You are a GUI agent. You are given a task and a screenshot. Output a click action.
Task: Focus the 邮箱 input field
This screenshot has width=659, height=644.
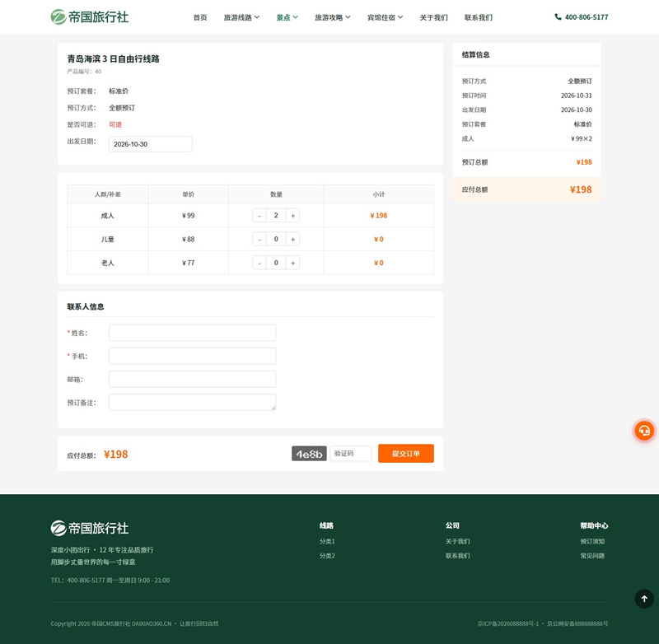(193, 379)
